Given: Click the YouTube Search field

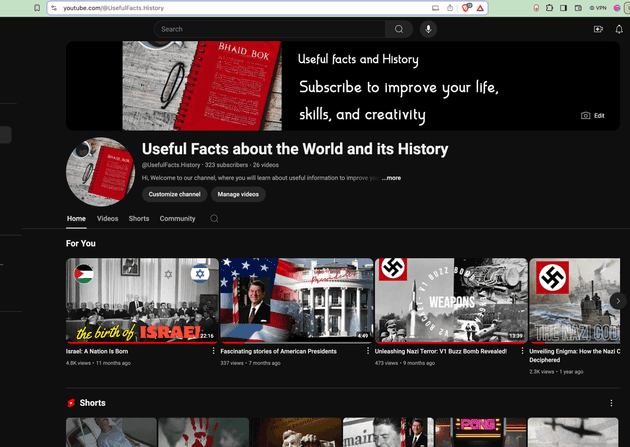Looking at the screenshot, I should [x=270, y=29].
